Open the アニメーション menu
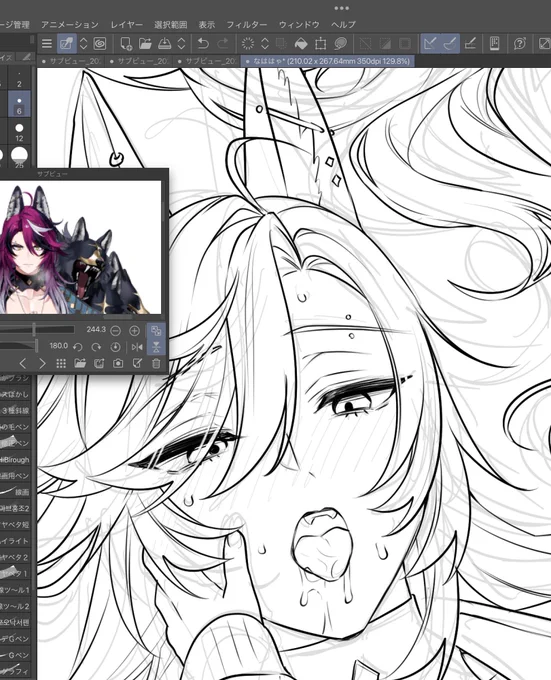This screenshot has width=551, height=680. pos(70,25)
